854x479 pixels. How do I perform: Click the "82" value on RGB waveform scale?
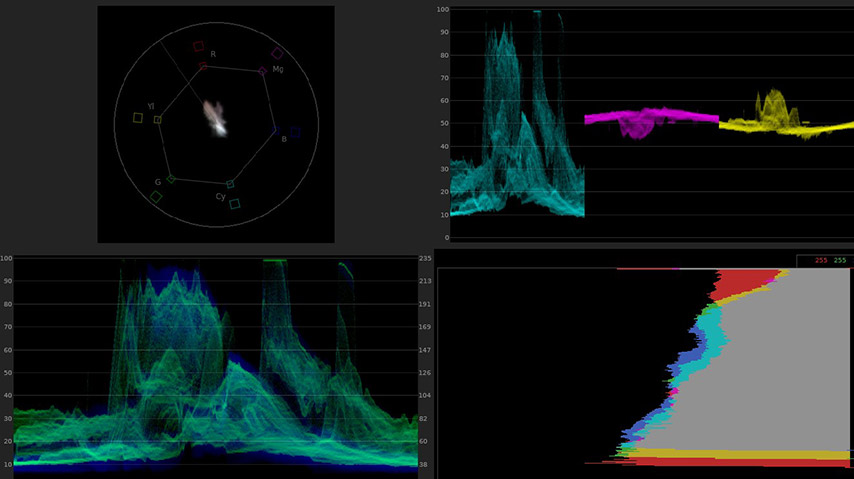[x=423, y=419]
